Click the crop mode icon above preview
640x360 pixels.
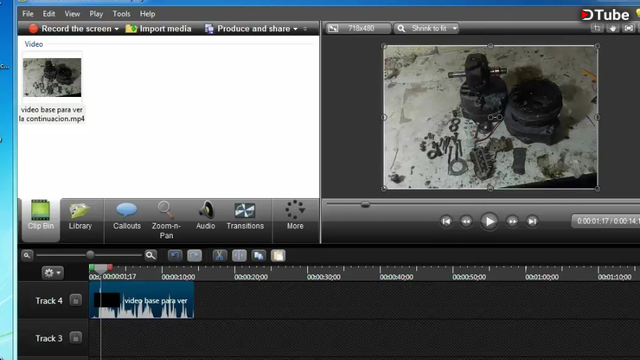pos(597,28)
